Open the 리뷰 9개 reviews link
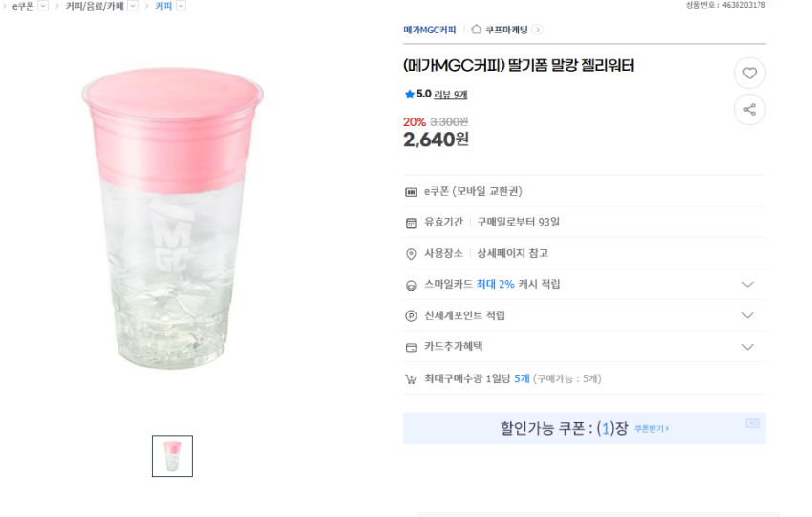Viewport: 812px width, 517px height. [451, 95]
